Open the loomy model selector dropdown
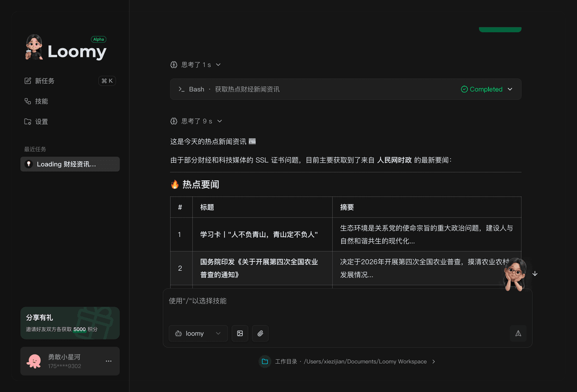The image size is (577, 392). point(198,333)
